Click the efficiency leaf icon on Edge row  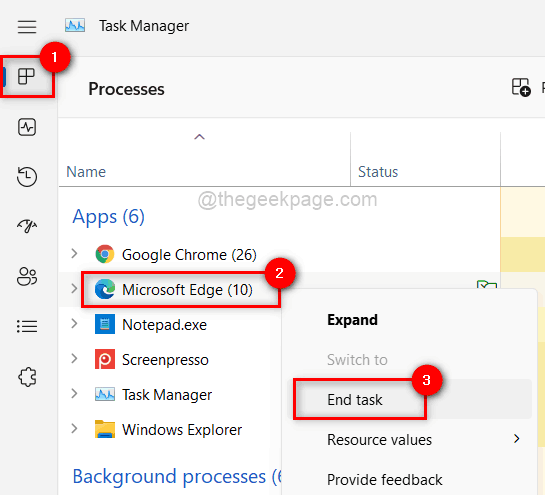point(487,285)
